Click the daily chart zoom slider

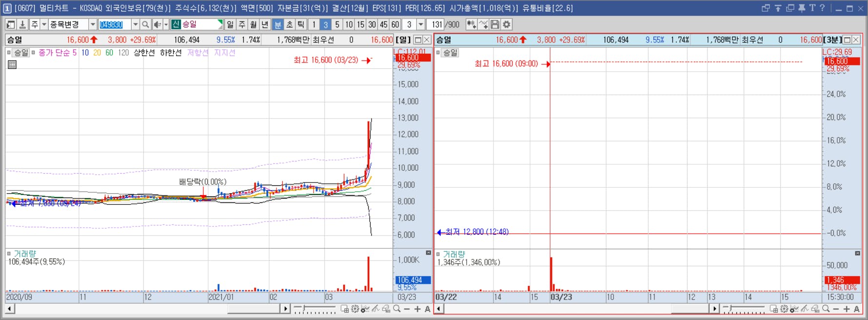[315, 309]
